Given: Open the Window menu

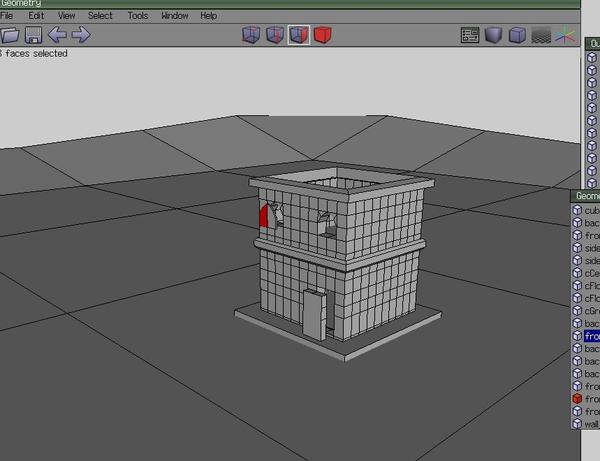Looking at the screenshot, I should 175,16.
